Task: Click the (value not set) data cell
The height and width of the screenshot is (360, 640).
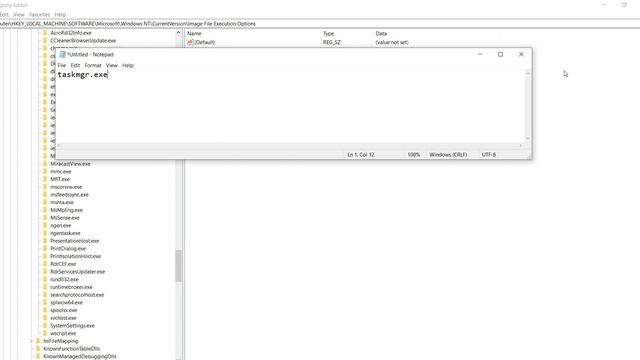Action: [x=392, y=42]
